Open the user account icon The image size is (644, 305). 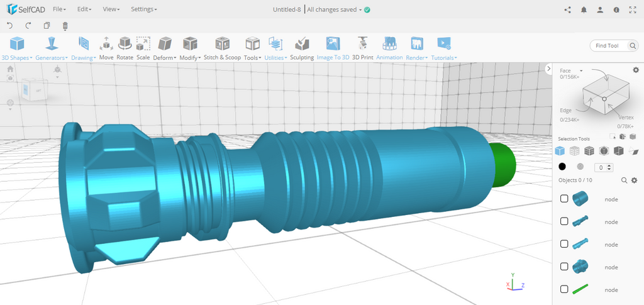[600, 10]
